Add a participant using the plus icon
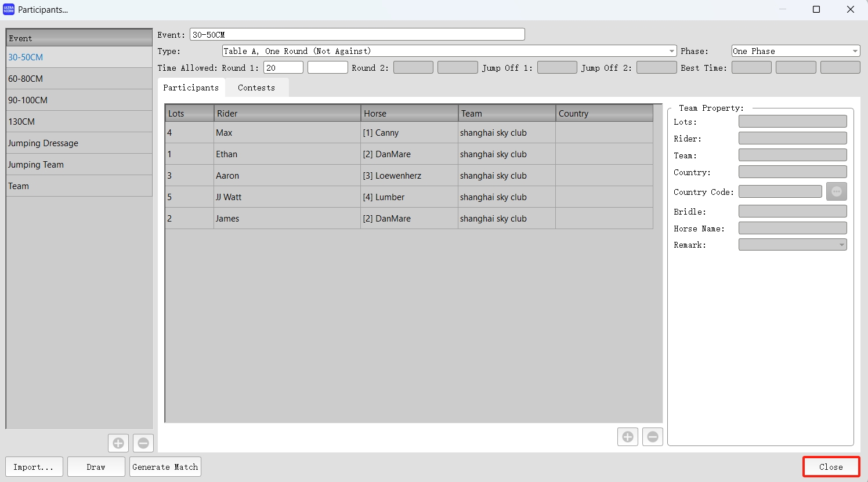868x482 pixels. click(x=627, y=436)
